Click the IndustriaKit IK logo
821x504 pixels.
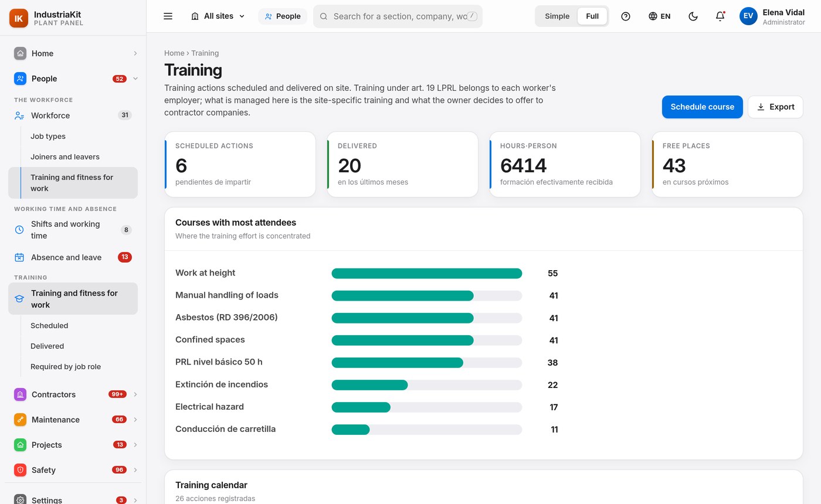point(19,18)
